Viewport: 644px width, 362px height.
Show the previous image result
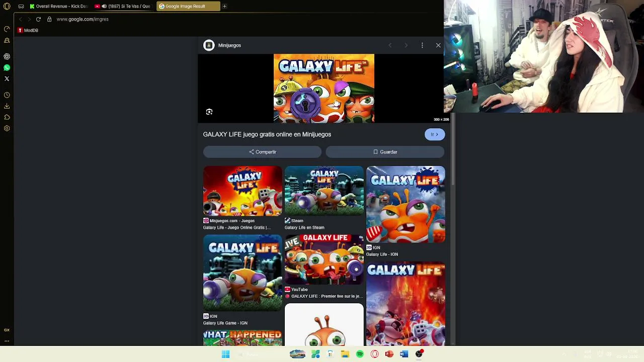(390, 45)
